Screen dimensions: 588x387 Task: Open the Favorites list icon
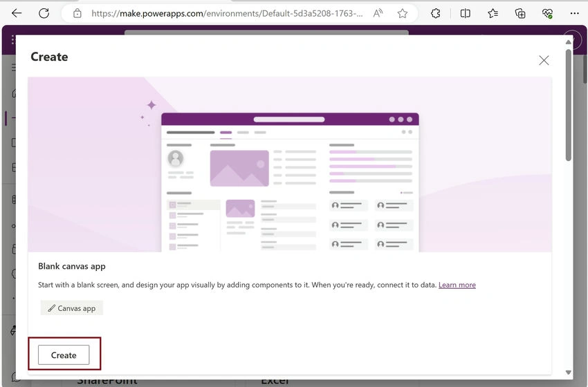point(493,14)
